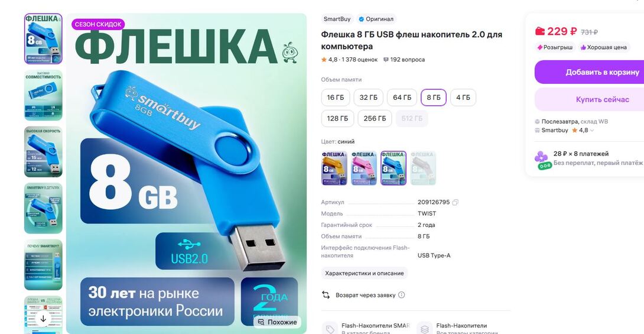Select the pink color variant swatch
644x334 pixels.
[x=363, y=168]
